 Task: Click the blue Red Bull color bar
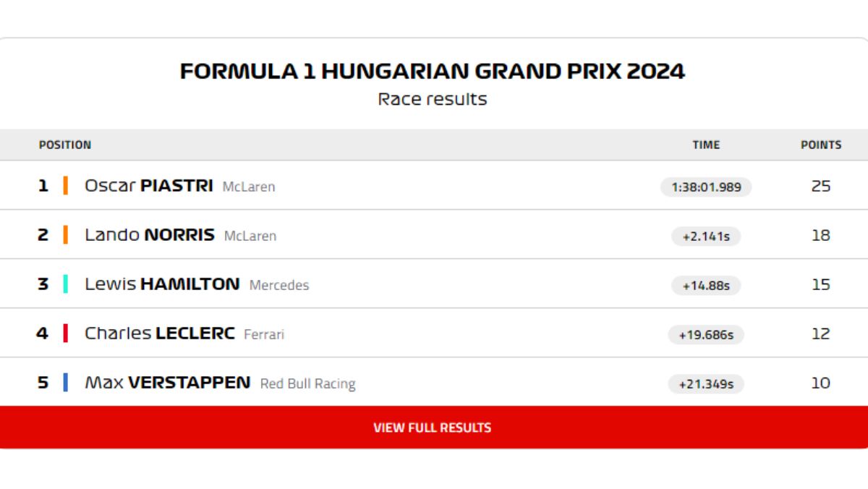(66, 383)
